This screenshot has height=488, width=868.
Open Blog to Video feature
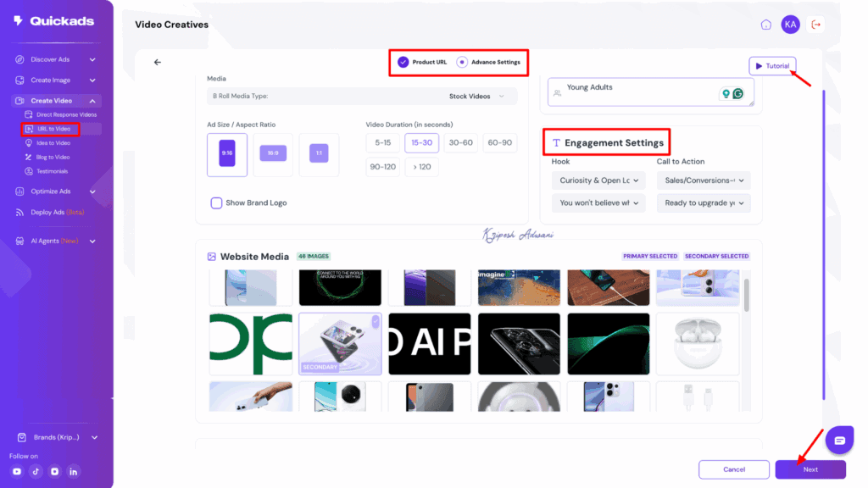53,157
